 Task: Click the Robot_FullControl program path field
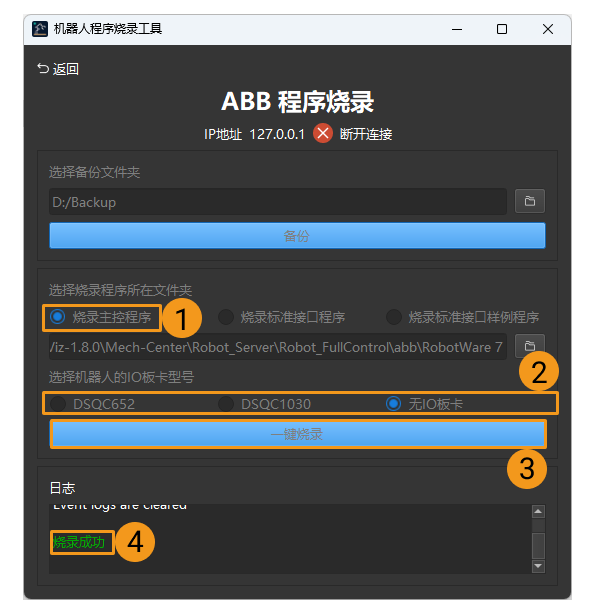tap(278, 347)
